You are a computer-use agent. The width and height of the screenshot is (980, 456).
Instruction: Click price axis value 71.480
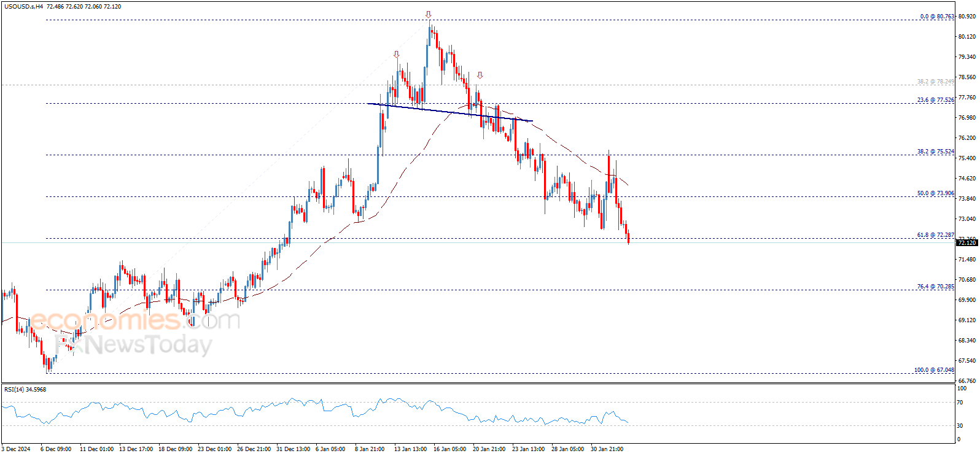click(967, 260)
